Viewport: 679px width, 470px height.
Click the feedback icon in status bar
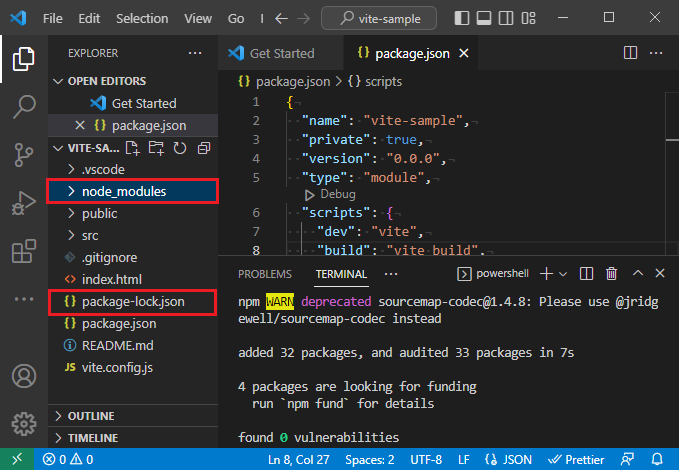click(627, 459)
